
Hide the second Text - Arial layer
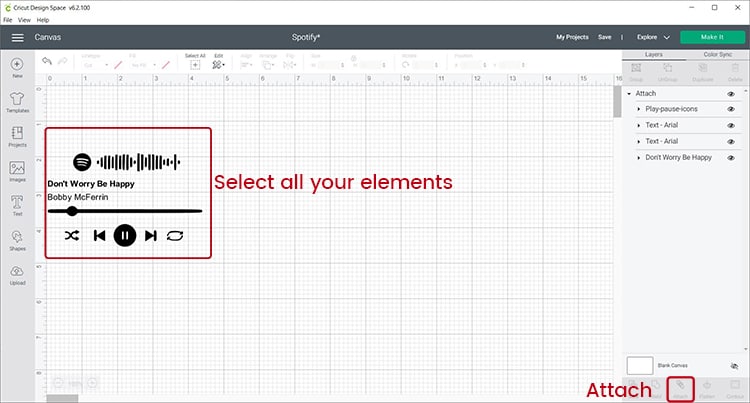coord(731,142)
